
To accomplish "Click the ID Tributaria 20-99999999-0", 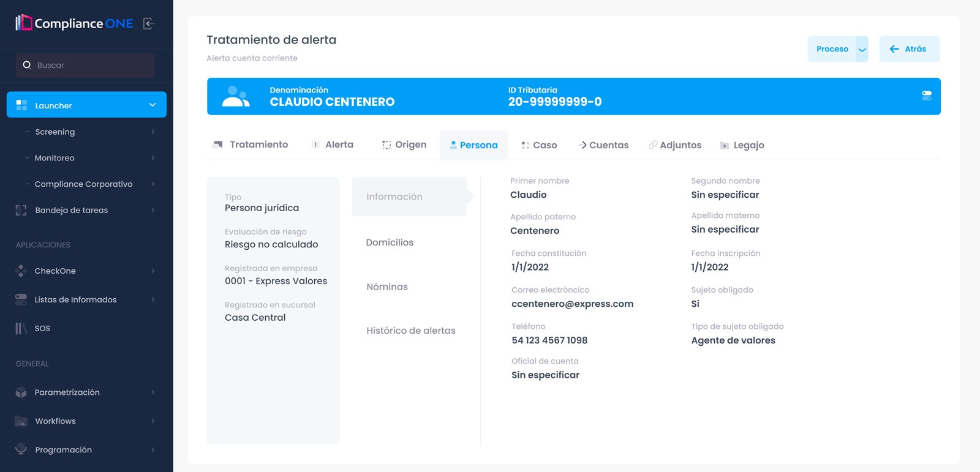I will pos(555,102).
